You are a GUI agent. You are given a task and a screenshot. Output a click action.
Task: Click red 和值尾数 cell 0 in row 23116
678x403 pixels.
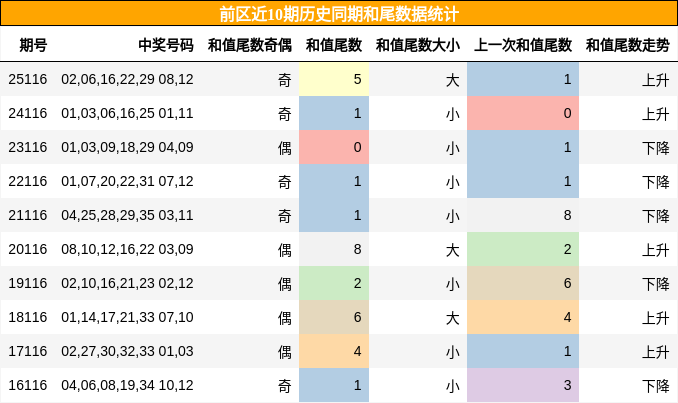[334, 147]
